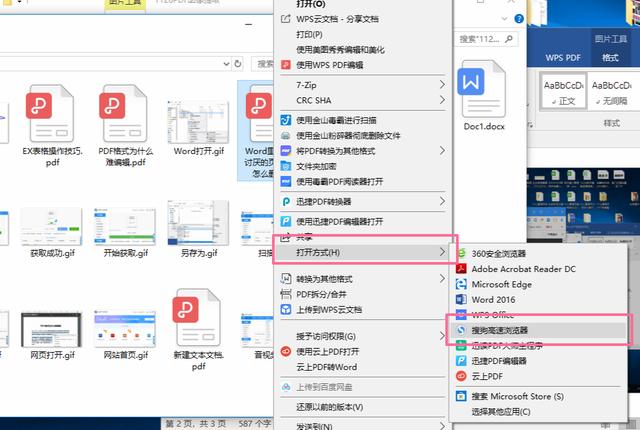The image size is (640, 430).
Task: Select the Doc1.docx file icon
Action: pyautogui.click(x=482, y=89)
